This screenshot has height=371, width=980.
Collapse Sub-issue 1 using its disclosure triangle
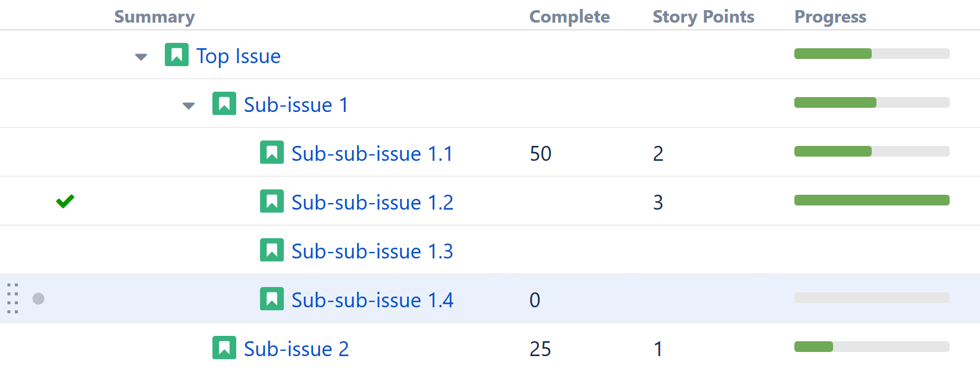189,105
